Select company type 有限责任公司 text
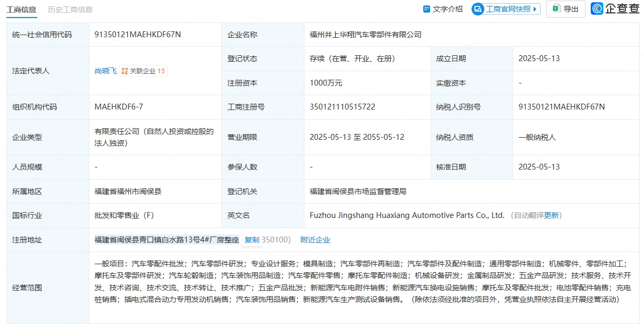 point(154,137)
